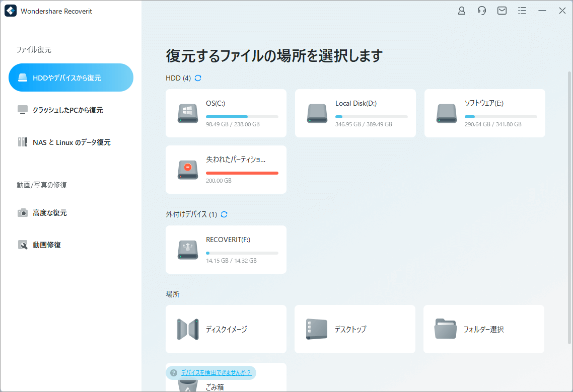Select the デスクトップ recovery location
The height and width of the screenshot is (392, 573).
355,329
